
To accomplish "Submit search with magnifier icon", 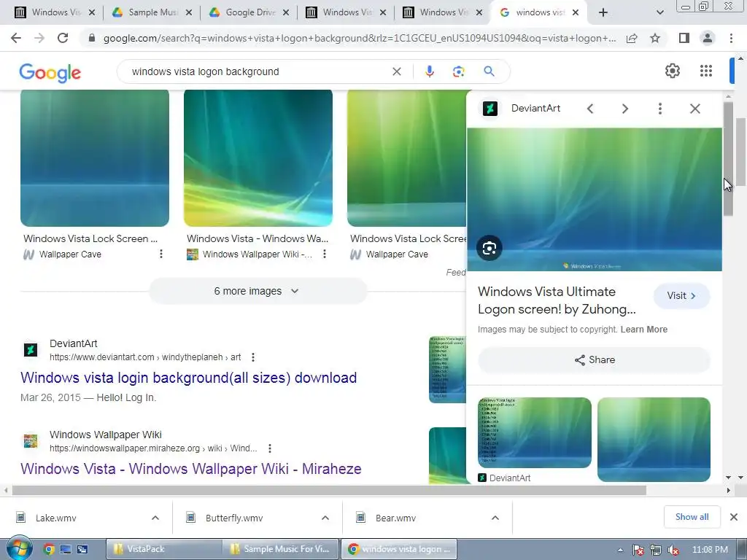I will 489,71.
